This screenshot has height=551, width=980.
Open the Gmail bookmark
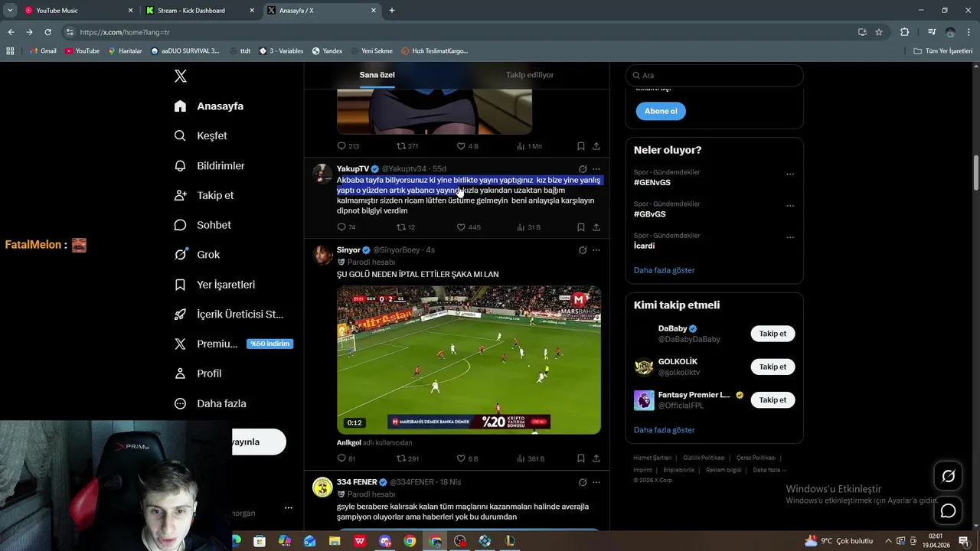tap(43, 51)
